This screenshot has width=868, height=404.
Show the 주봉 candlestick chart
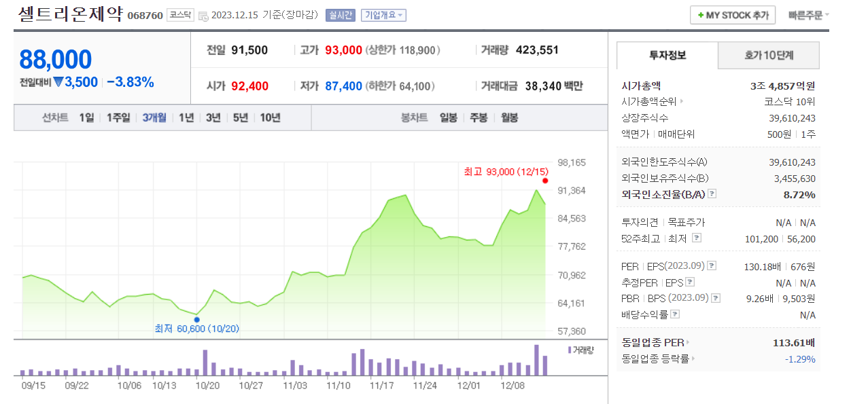click(x=479, y=117)
